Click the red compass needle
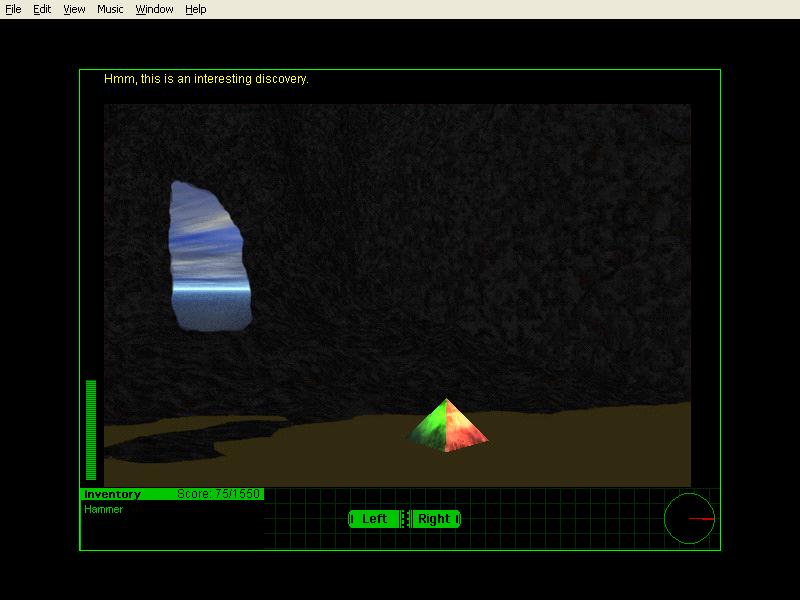 click(700, 518)
